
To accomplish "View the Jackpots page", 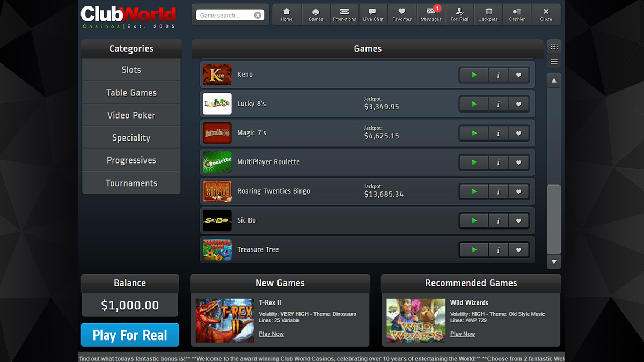I will [x=488, y=14].
